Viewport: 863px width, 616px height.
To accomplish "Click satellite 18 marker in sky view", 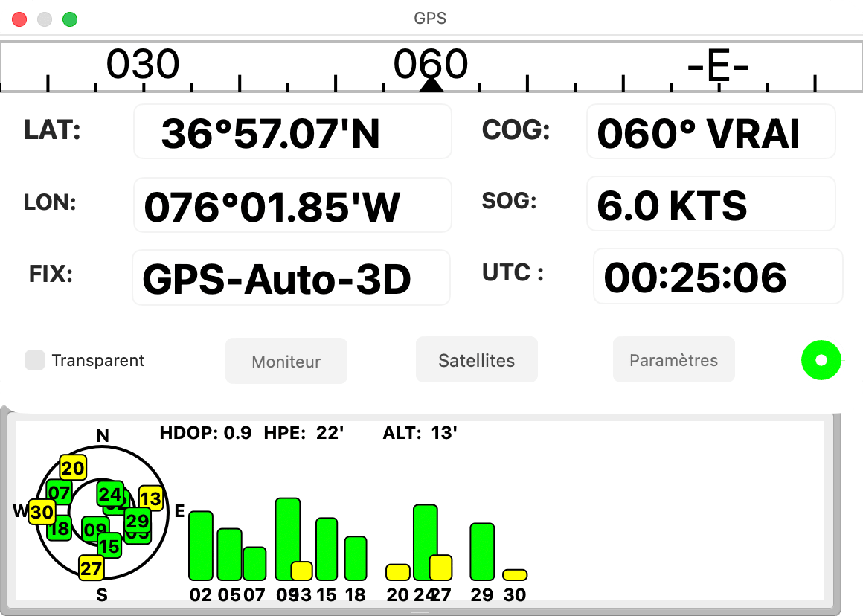I will coord(60,529).
